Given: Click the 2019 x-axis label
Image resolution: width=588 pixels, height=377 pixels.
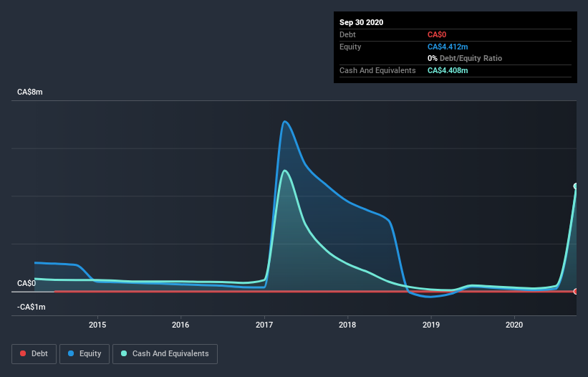Looking at the screenshot, I should tap(431, 325).
